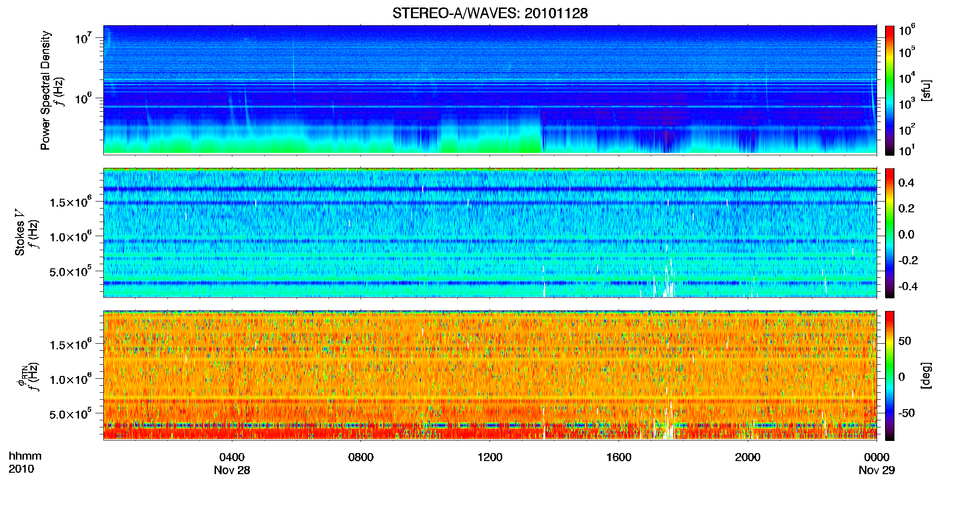Image resolution: width=980 pixels, height=505 pixels.
Task: Click the 0.0 tick on Stokes colorbar
Action: pyautogui.click(x=906, y=235)
